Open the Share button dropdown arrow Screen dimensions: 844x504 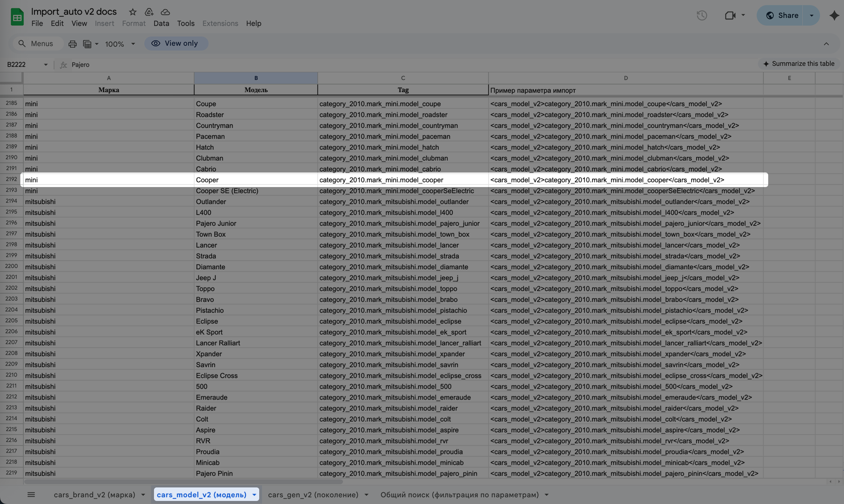pos(812,16)
